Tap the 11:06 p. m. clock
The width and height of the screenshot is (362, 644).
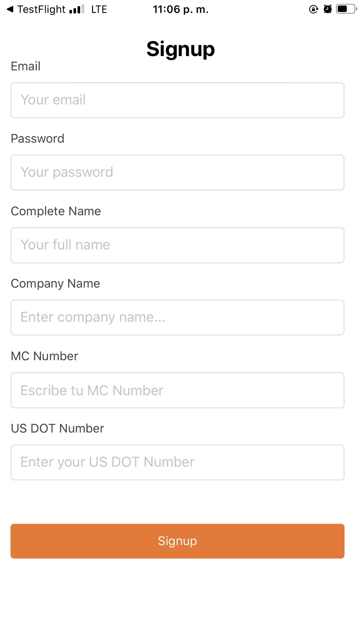pyautogui.click(x=181, y=9)
